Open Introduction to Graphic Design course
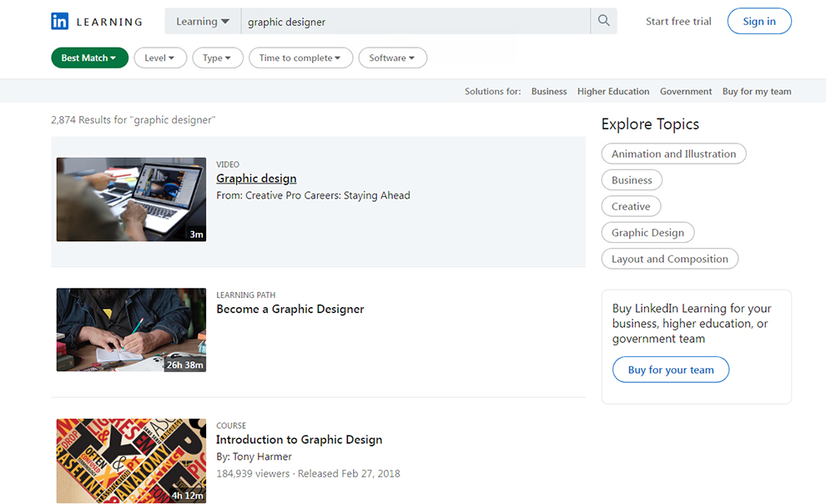 point(300,440)
